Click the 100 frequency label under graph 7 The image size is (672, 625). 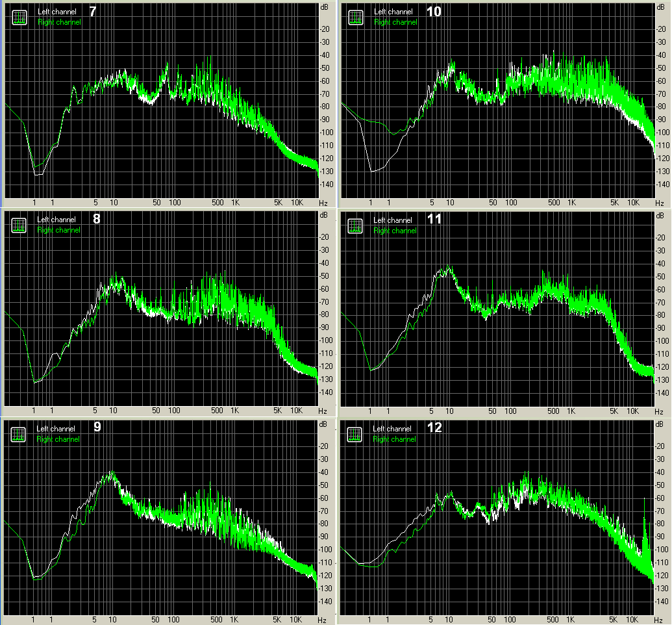pos(175,203)
